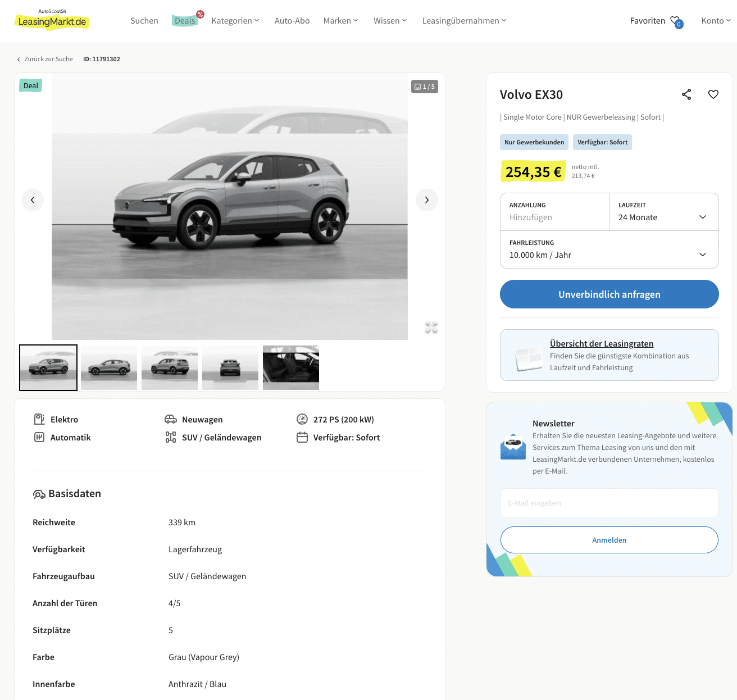
Task: Click the SUV / Geländewagen body icon
Action: (171, 437)
